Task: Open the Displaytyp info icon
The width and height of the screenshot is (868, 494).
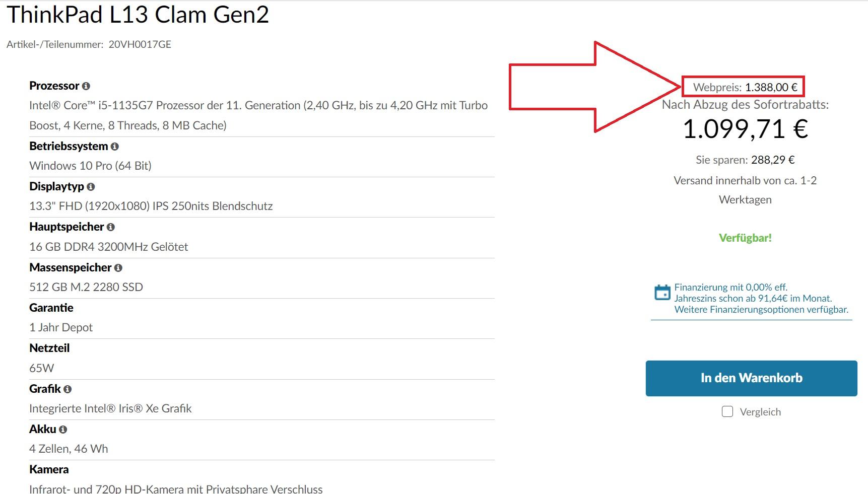Action: [91, 187]
